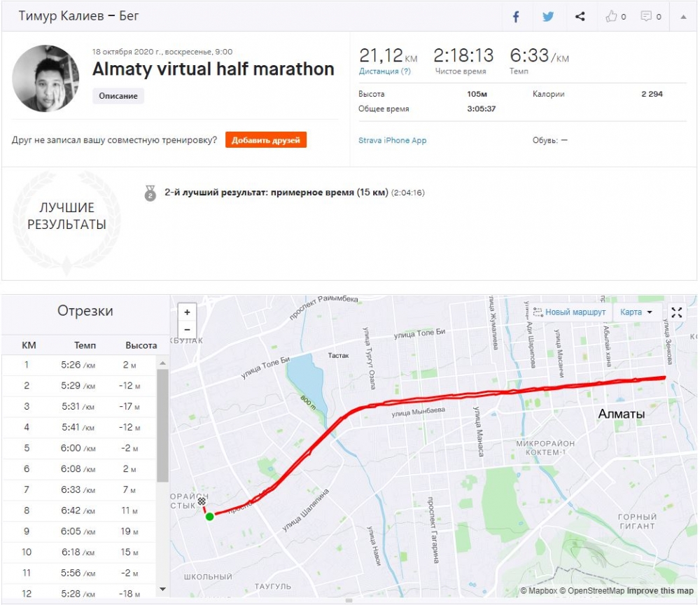700x605 pixels.
Task: Click the athlete profile photo
Action: point(45,78)
